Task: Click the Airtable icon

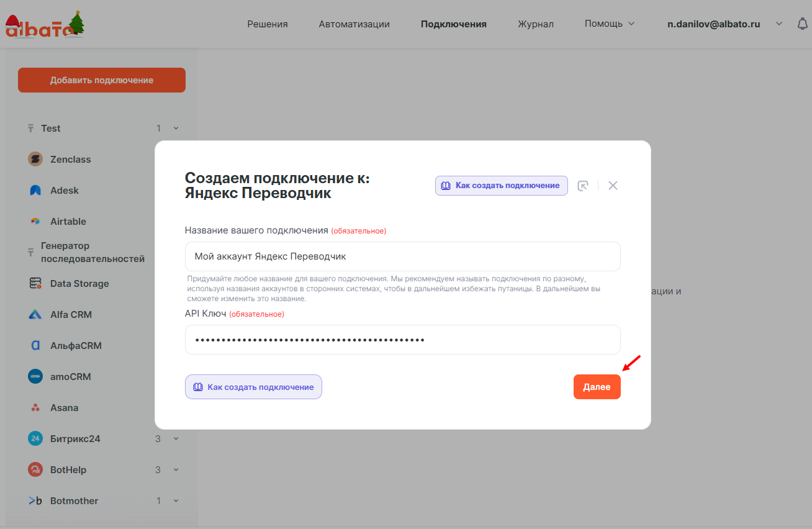Action: tap(35, 222)
